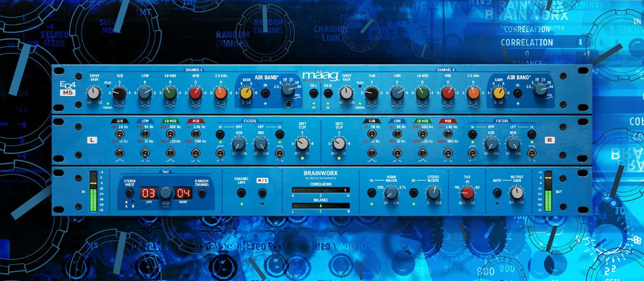Screen dimensions: 644x281
Task: Adjust the Channel L black SUB knob
Action: coord(119,93)
